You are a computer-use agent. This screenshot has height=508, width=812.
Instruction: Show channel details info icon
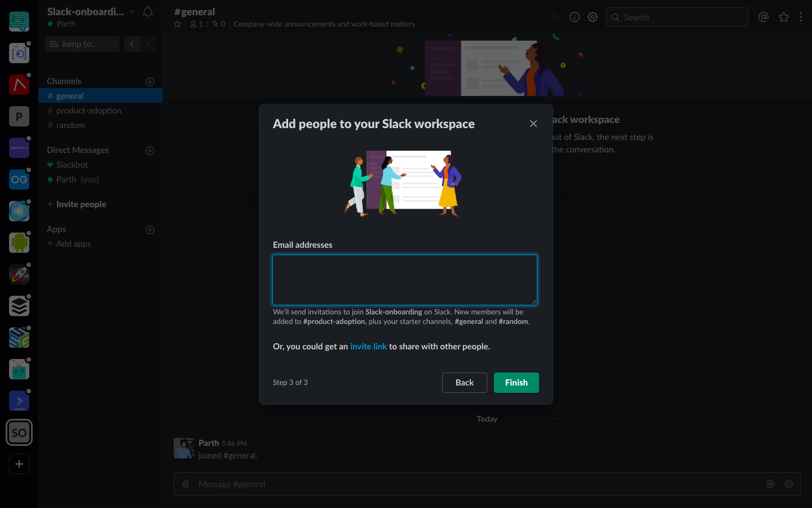tap(575, 17)
